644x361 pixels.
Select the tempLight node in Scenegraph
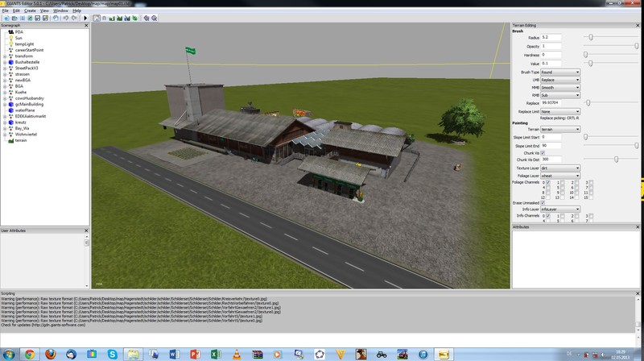[24, 44]
